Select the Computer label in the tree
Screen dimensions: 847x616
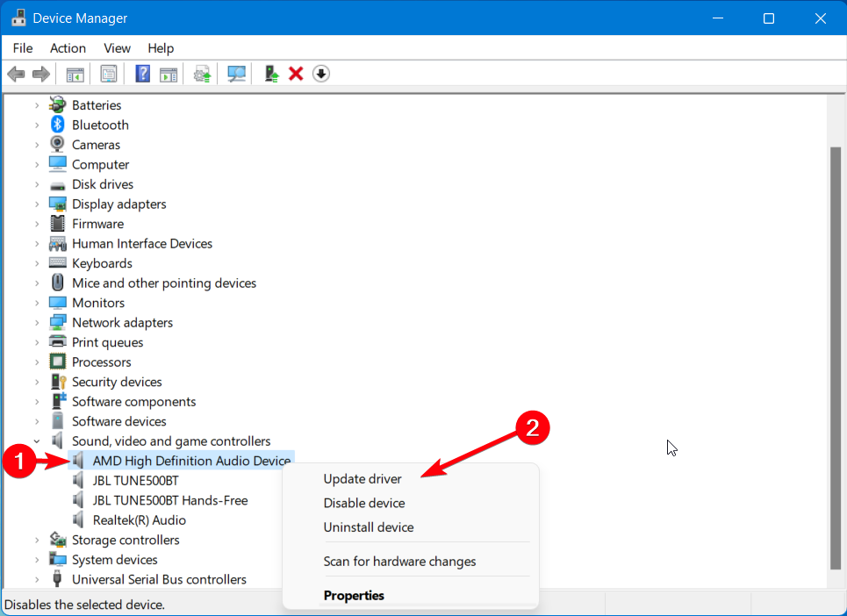(100, 165)
